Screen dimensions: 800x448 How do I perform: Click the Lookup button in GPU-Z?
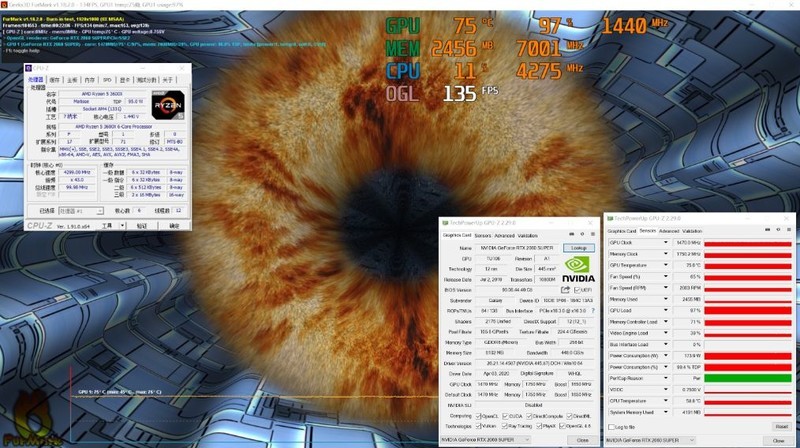click(x=578, y=247)
